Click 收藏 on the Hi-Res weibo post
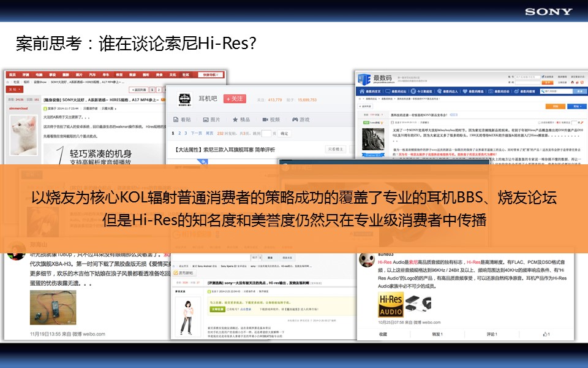588x368 pixels. (x=383, y=334)
